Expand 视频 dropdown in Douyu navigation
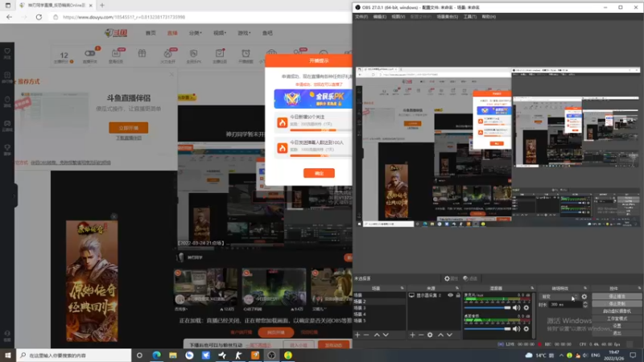Screen dimensions: 644x362 (220, 33)
